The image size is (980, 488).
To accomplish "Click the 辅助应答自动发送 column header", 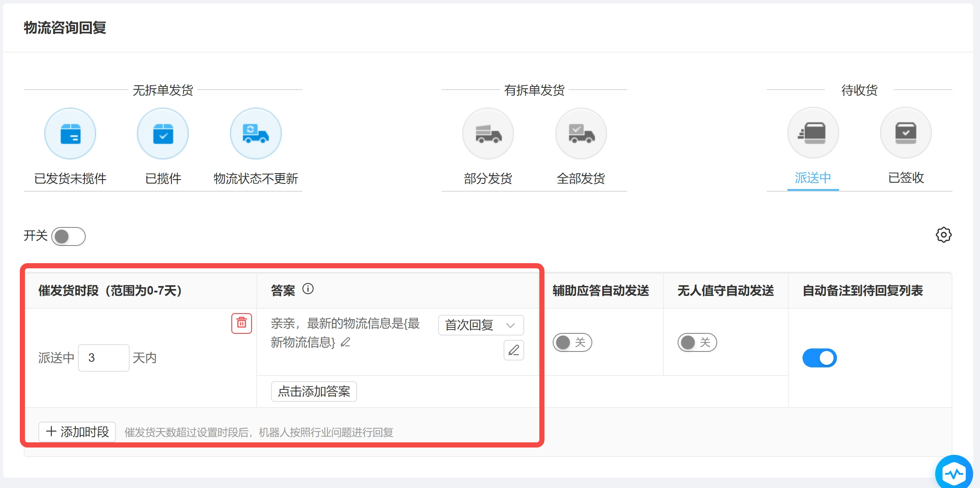I will pyautogui.click(x=601, y=291).
